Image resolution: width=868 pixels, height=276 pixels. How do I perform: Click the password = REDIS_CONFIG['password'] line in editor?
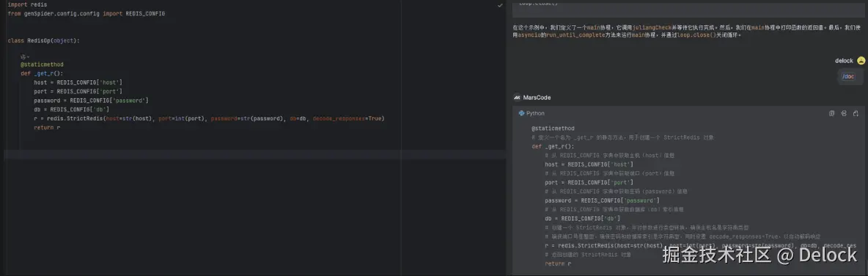point(92,101)
